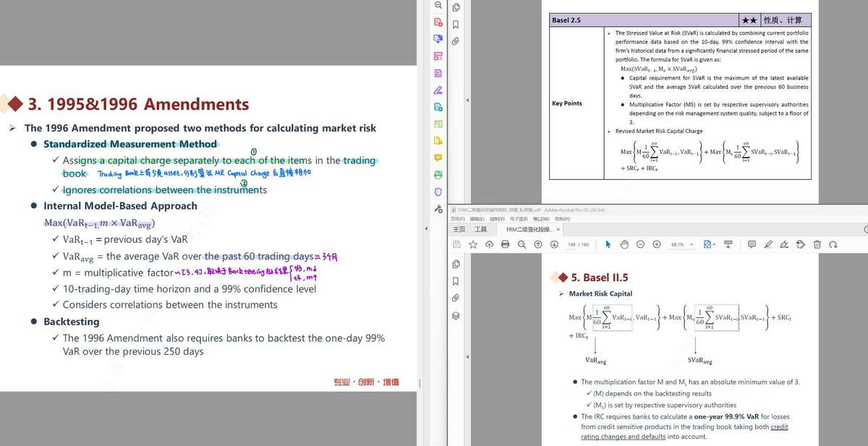
Task: Show attachments panel in upper Acrobat window
Action: click(456, 41)
